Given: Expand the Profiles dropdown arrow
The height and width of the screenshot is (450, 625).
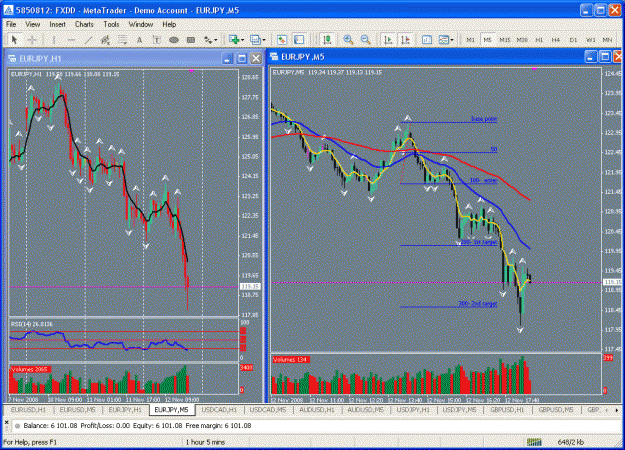Looking at the screenshot, I should pos(263,40).
